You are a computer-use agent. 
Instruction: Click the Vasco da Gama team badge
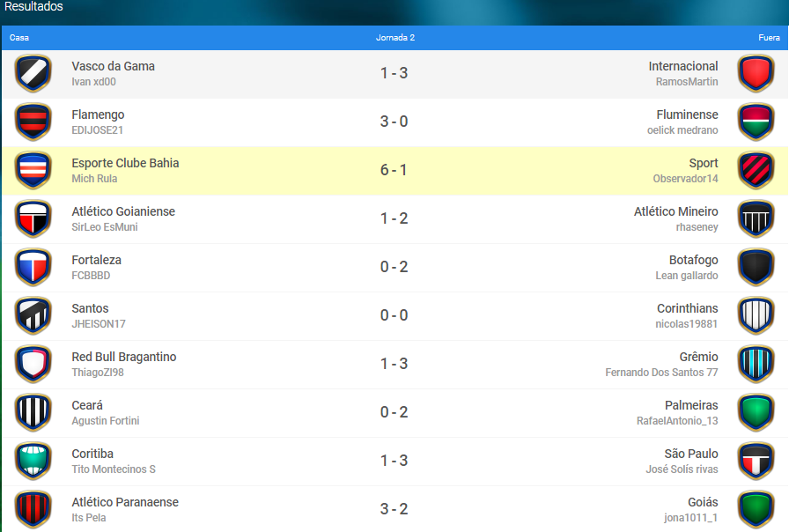pos(33,73)
